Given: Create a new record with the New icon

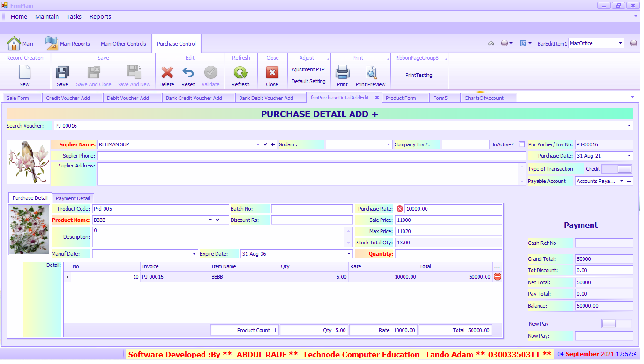Looking at the screenshot, I should [24, 72].
